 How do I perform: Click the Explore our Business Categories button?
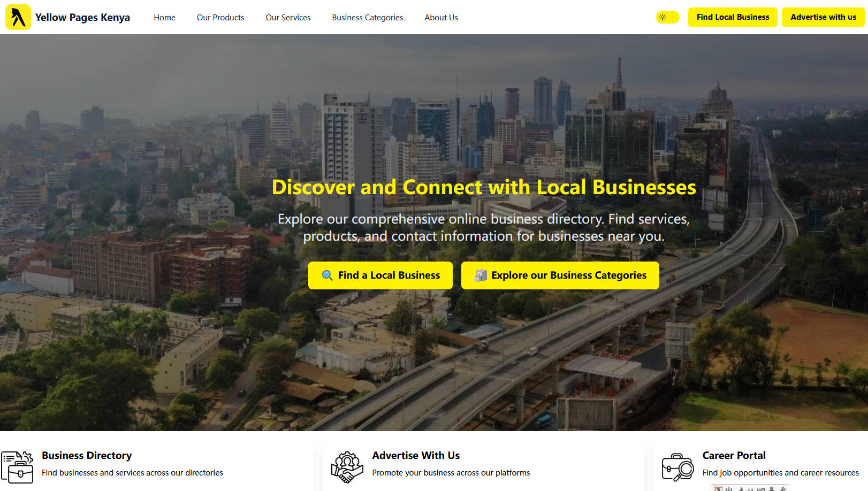(560, 275)
